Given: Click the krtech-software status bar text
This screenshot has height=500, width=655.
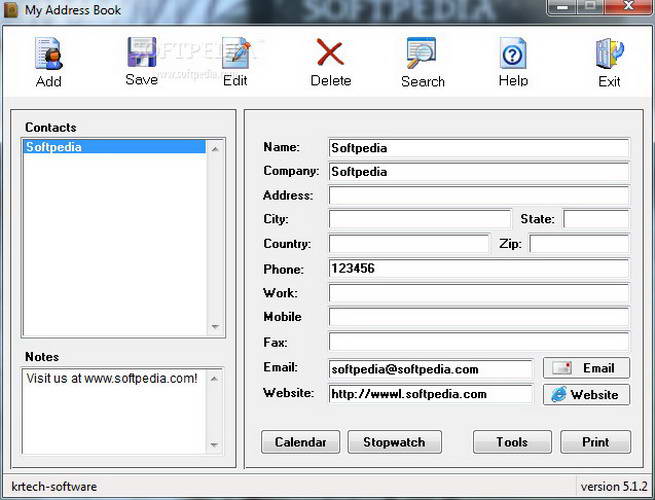Looking at the screenshot, I should tap(54, 487).
